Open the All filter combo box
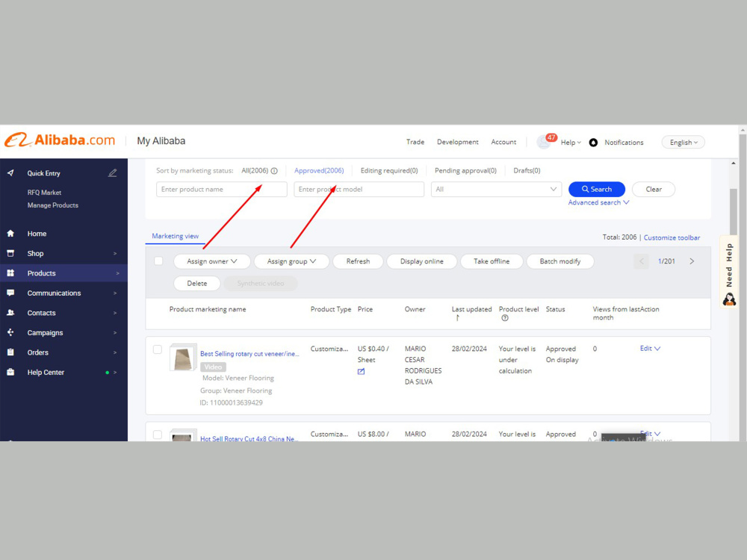The image size is (747, 560). [x=496, y=189]
